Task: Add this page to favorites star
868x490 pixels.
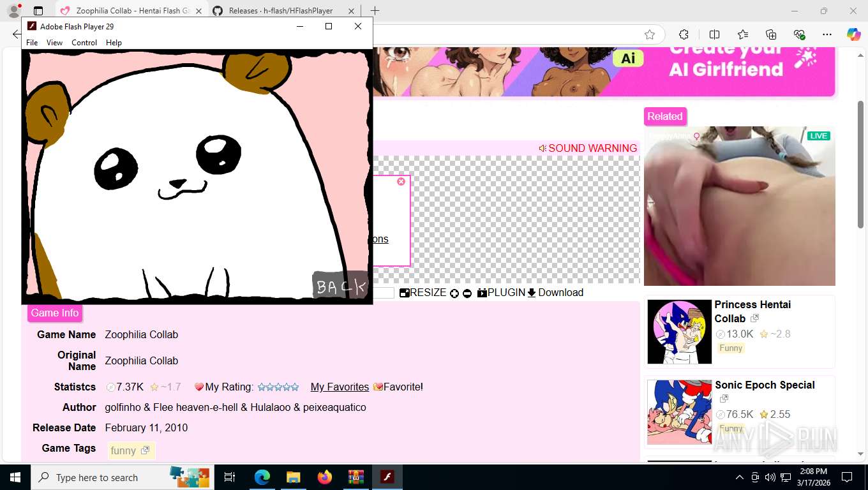Action: pos(650,34)
